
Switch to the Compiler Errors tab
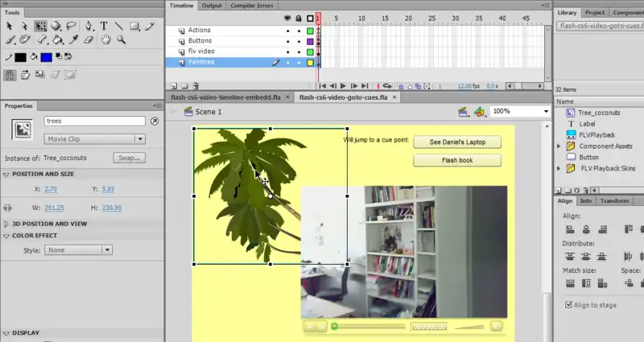(x=252, y=5)
